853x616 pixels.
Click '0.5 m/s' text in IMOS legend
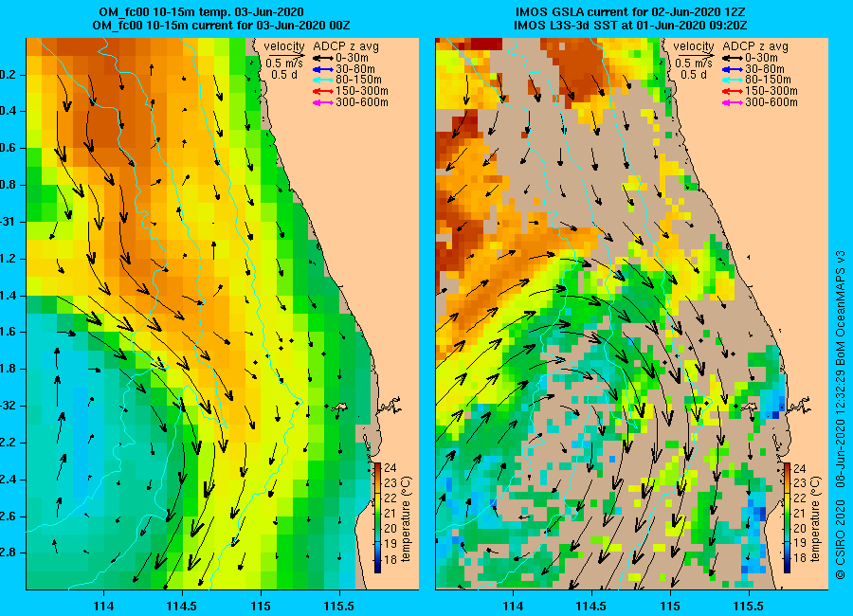[694, 63]
